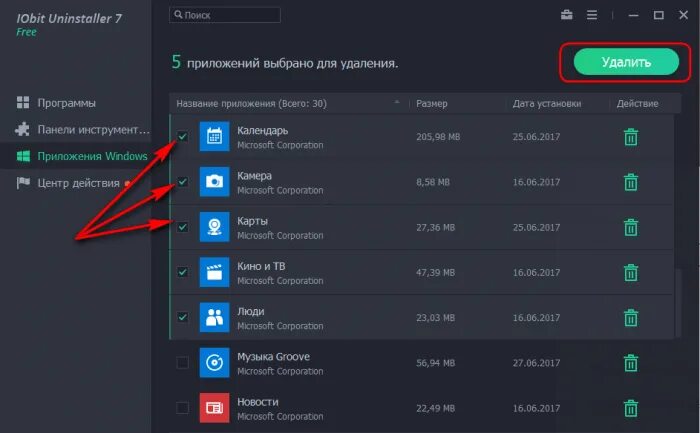Viewport: 700px width, 433px height.
Task: Open the hamburger options menu
Action: [x=592, y=15]
